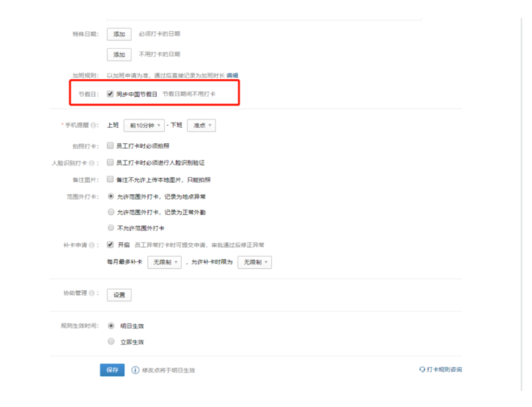532x407 pixels.
Task: Click 添加 button for 不用打卡的日期
Action: coord(119,55)
